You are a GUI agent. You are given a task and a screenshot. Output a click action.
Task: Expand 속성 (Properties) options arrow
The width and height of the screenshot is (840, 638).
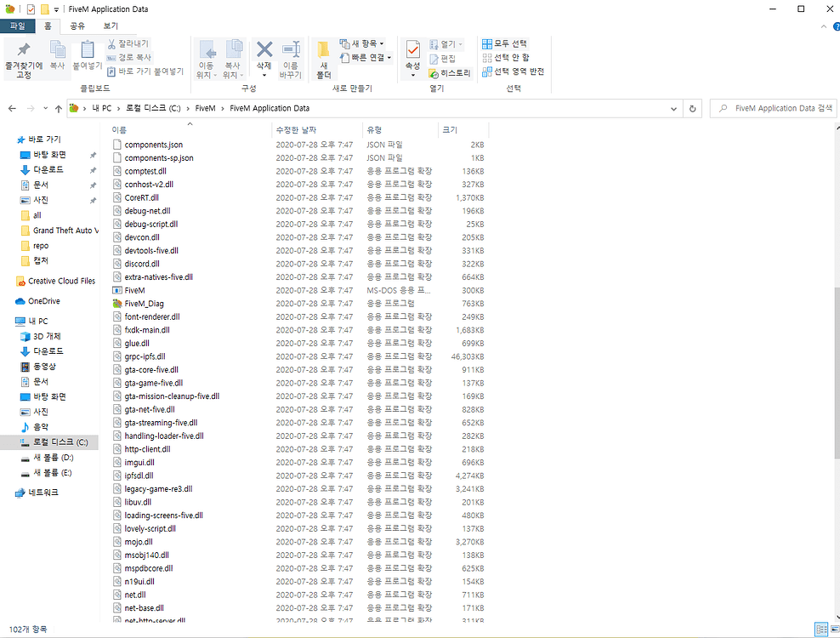412,75
